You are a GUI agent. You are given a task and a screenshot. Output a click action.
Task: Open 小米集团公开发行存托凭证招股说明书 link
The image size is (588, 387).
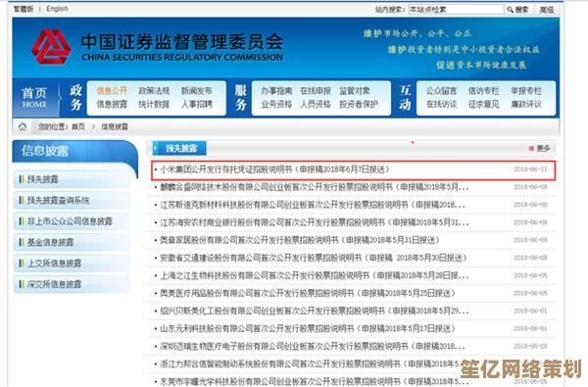(274, 169)
